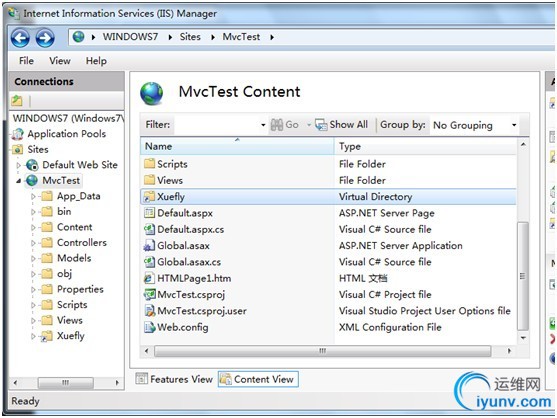Click the Show All icon
This screenshot has width=557, height=418.
[x=321, y=125]
